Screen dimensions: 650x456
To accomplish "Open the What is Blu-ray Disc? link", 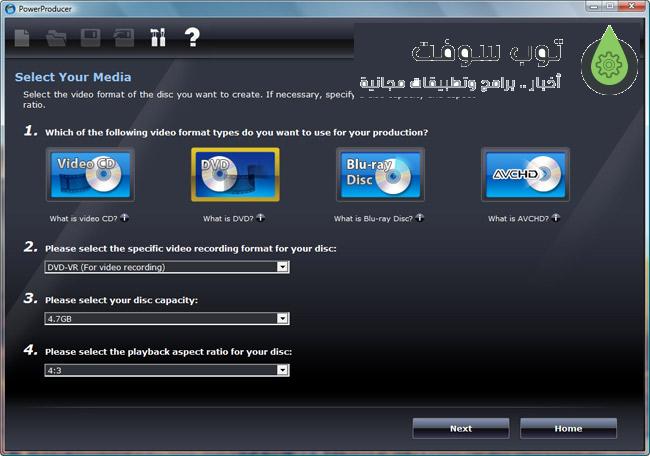I will (373, 218).
